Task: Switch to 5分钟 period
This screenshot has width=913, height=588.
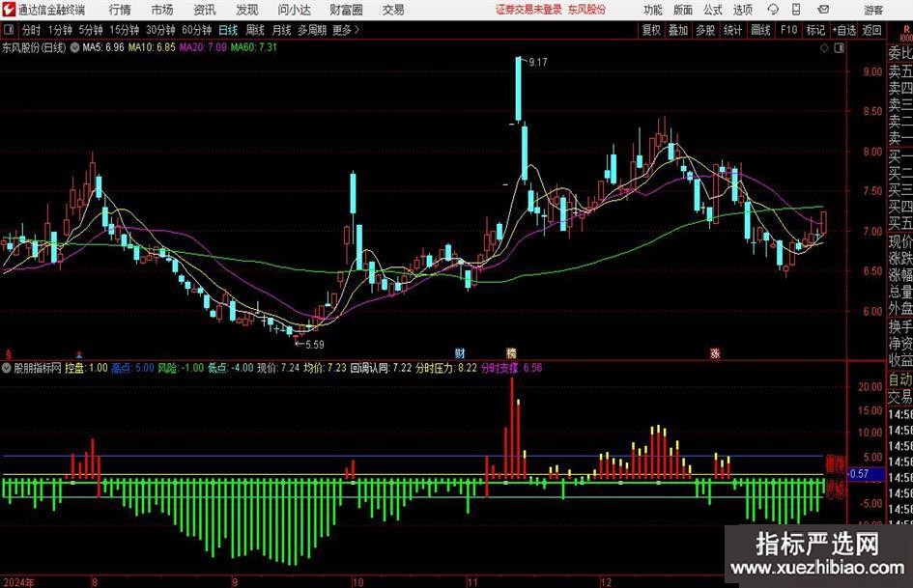Action: click(x=90, y=30)
